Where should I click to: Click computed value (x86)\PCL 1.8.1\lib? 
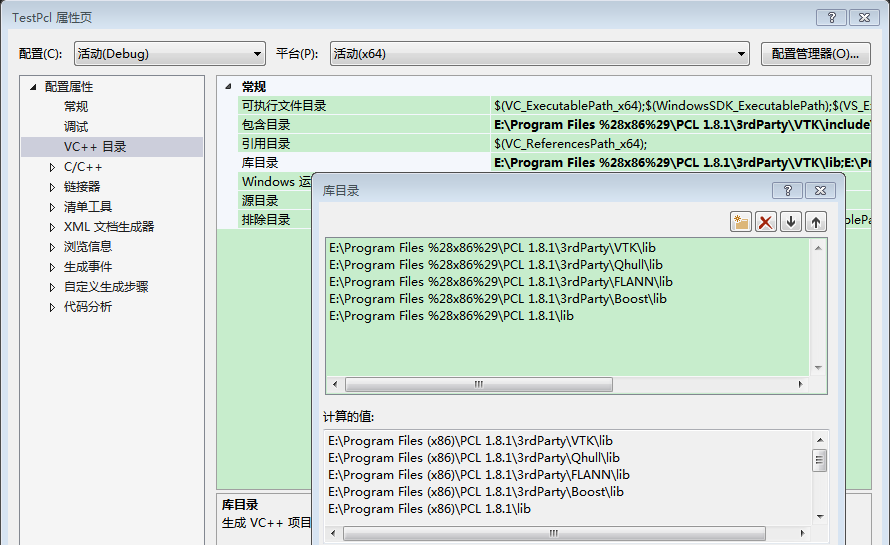pos(430,509)
